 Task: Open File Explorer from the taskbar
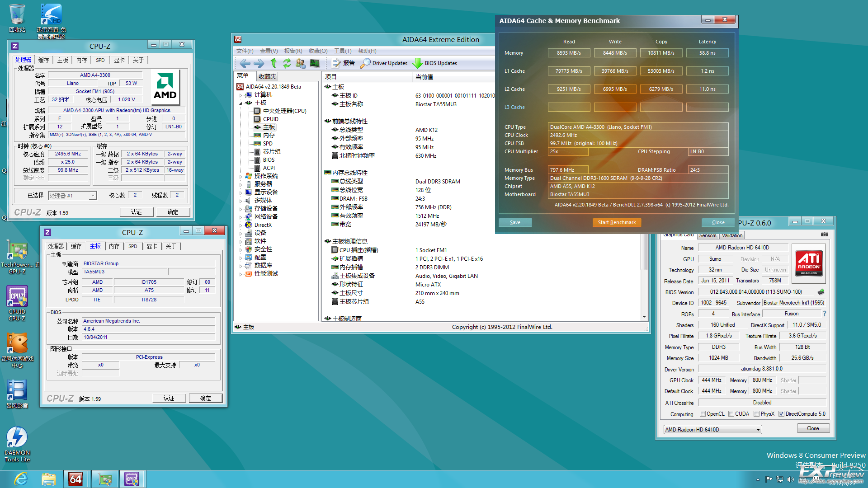[x=48, y=479]
